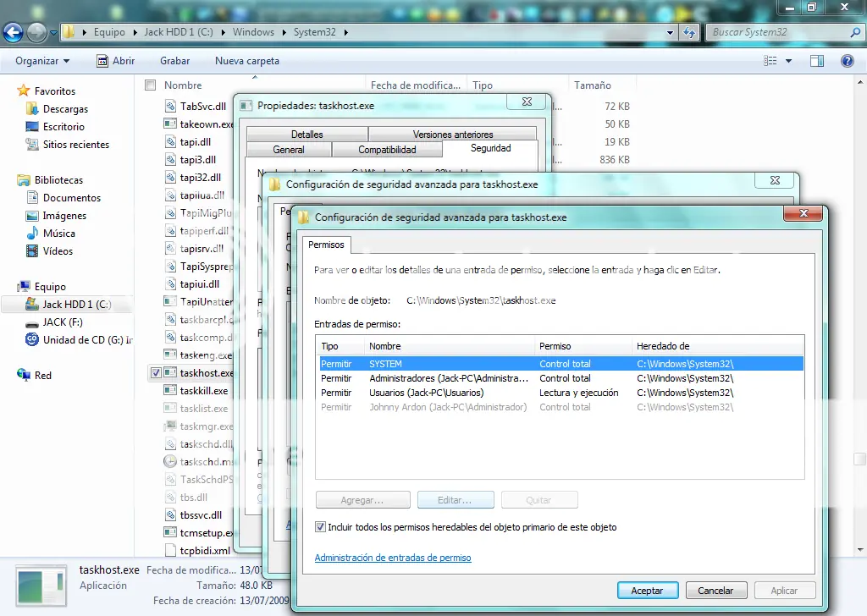Toggle the checkbox next to taskhost.exe
The height and width of the screenshot is (616, 867).
(156, 373)
